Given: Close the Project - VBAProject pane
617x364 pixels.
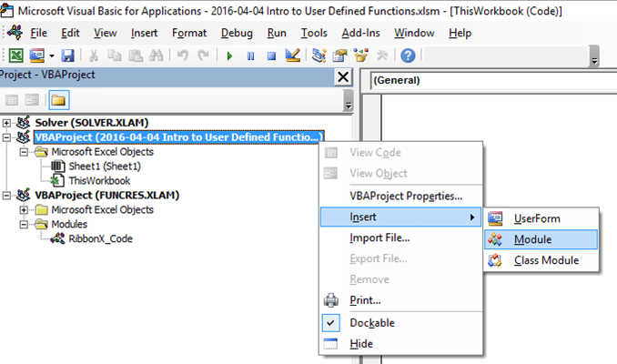Looking at the screenshot, I should (x=343, y=76).
